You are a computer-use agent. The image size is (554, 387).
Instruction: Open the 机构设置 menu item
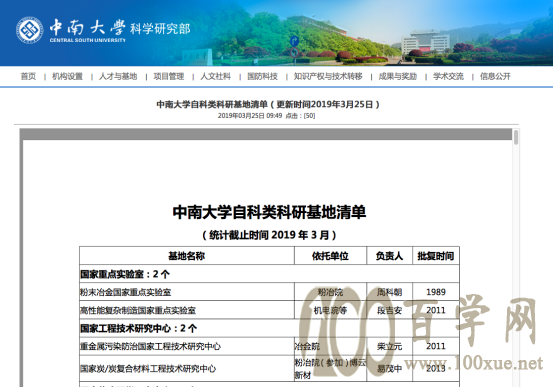tap(67, 76)
